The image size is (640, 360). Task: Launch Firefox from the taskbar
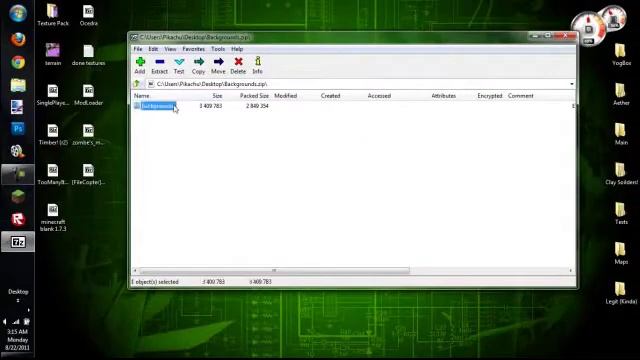pyautogui.click(x=18, y=40)
